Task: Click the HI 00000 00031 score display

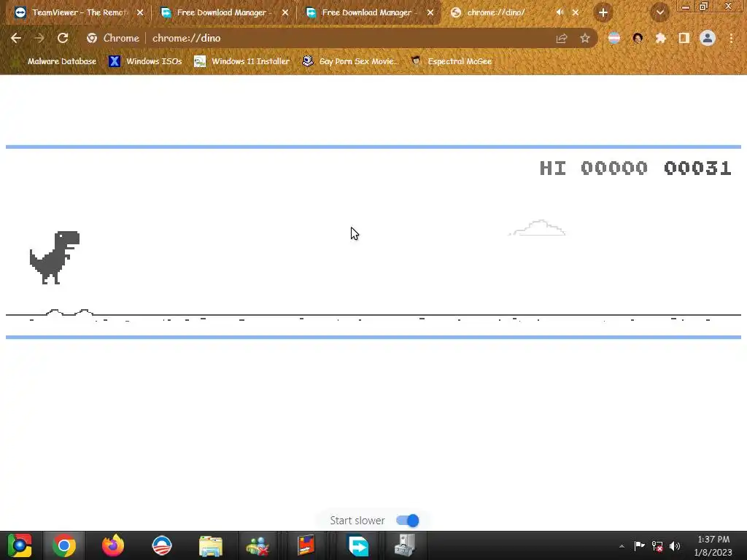Action: pyautogui.click(x=635, y=168)
